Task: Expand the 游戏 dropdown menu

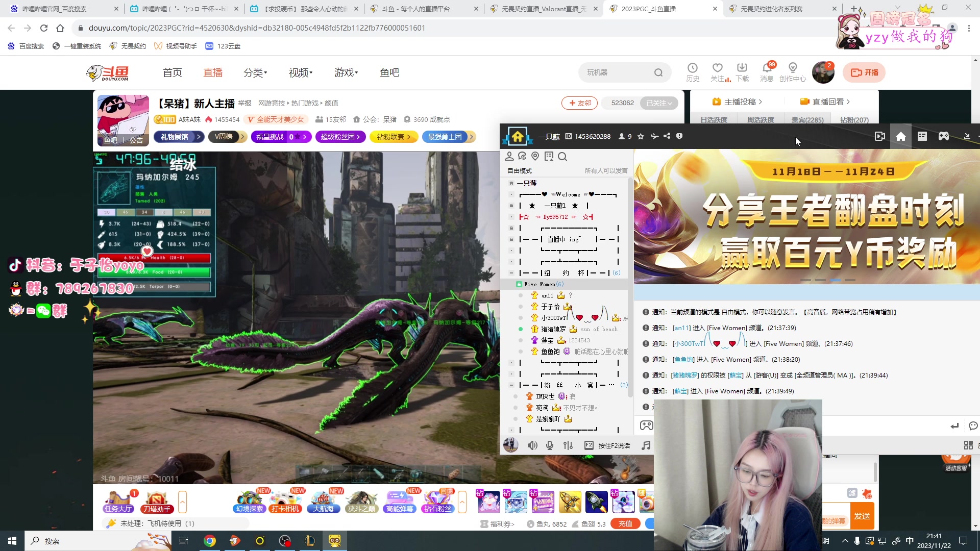Action: [x=346, y=72]
